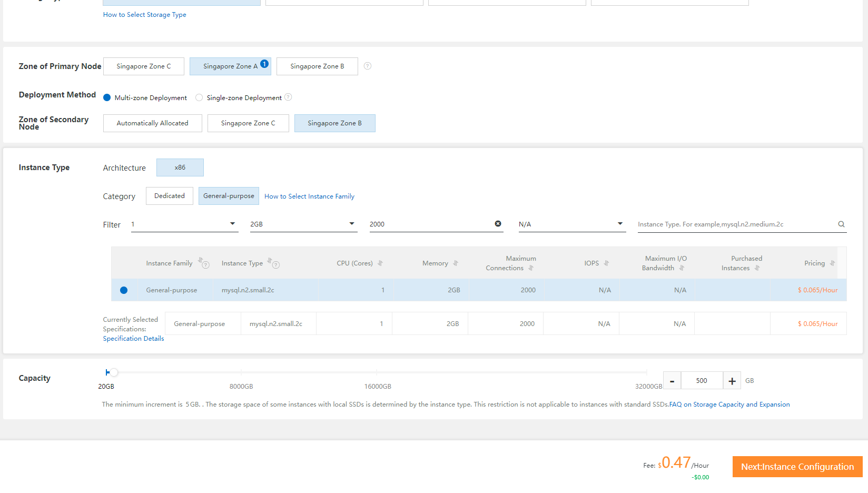This screenshot has width=868, height=493.
Task: Select Singapore Zone C as primary zone
Action: (144, 66)
